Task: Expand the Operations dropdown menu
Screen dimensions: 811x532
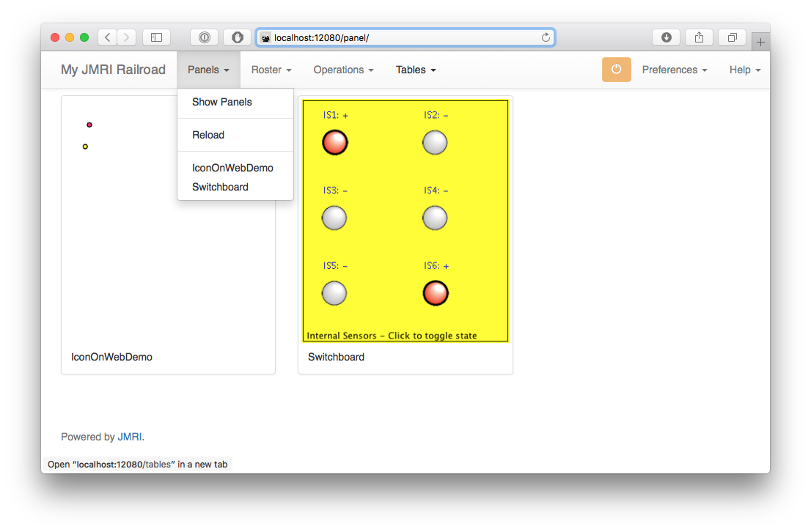Action: tap(343, 70)
